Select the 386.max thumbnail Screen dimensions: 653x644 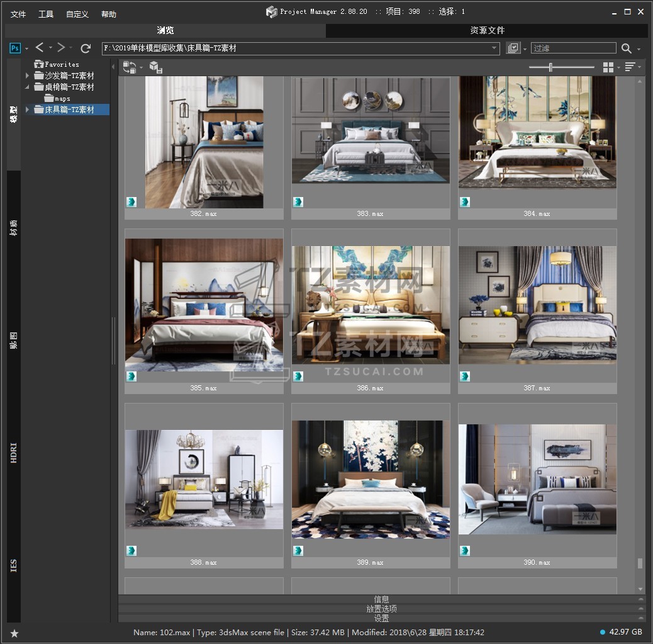(x=371, y=305)
